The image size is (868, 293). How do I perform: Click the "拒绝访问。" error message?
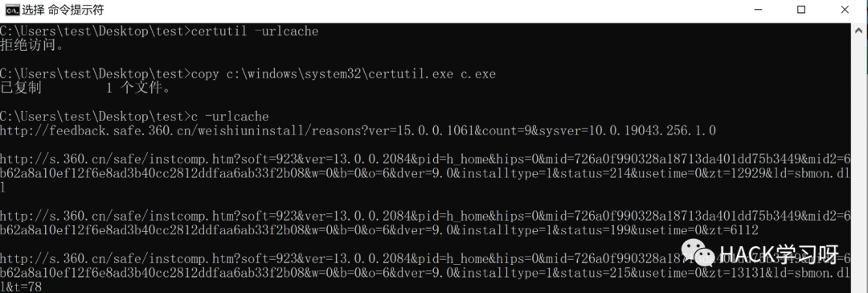coord(32,46)
